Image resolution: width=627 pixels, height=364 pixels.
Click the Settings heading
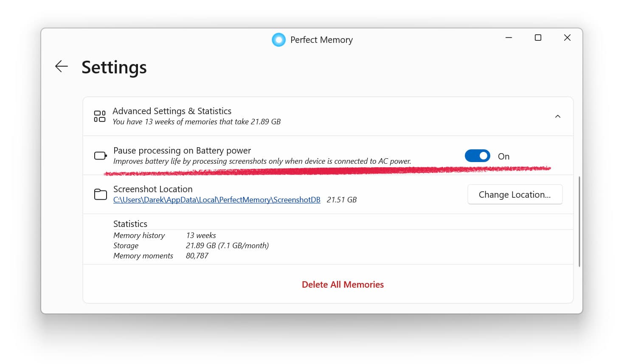point(114,67)
